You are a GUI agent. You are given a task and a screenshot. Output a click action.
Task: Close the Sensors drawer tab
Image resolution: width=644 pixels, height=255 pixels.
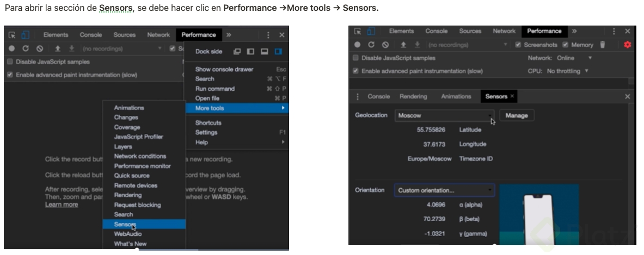(512, 96)
